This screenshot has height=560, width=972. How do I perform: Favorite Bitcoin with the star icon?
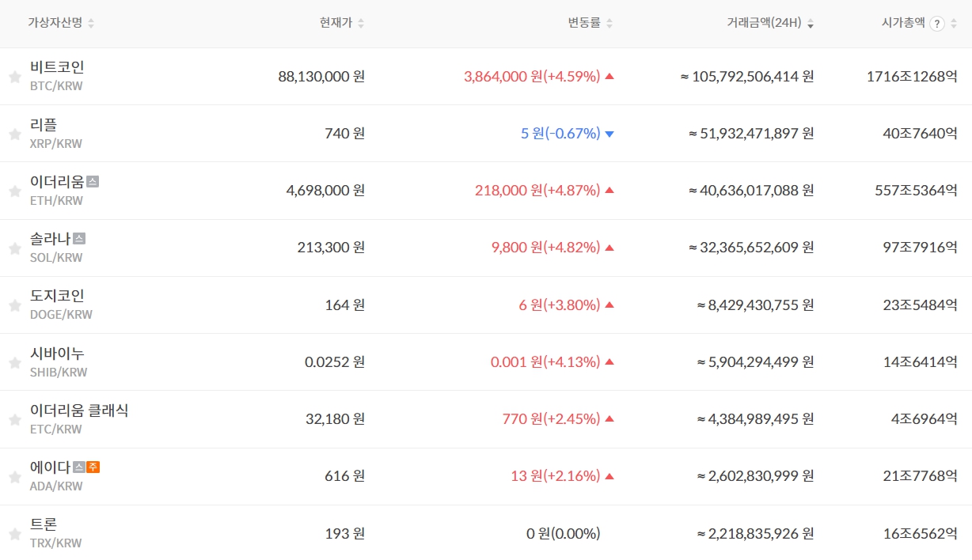click(14, 78)
